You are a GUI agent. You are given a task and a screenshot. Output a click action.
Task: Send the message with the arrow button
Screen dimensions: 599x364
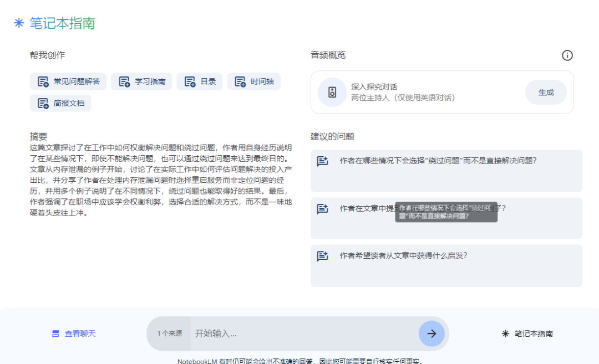[x=432, y=334]
